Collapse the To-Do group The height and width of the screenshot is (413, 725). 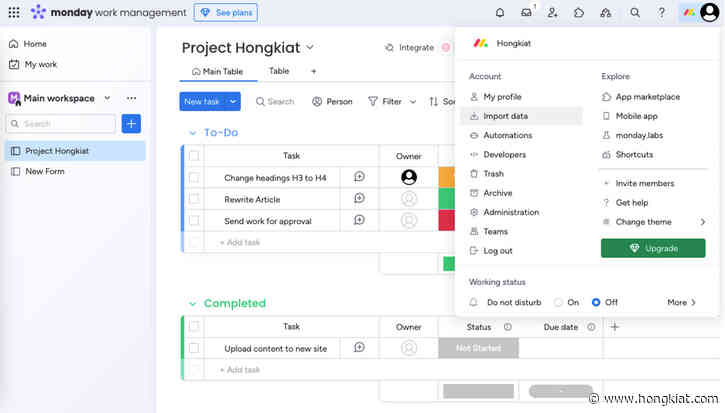point(192,133)
